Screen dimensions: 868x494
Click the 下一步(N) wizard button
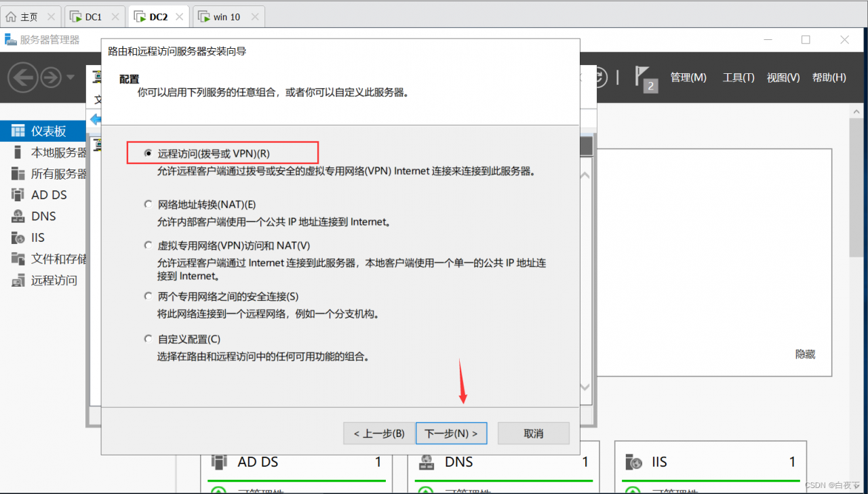pos(451,433)
